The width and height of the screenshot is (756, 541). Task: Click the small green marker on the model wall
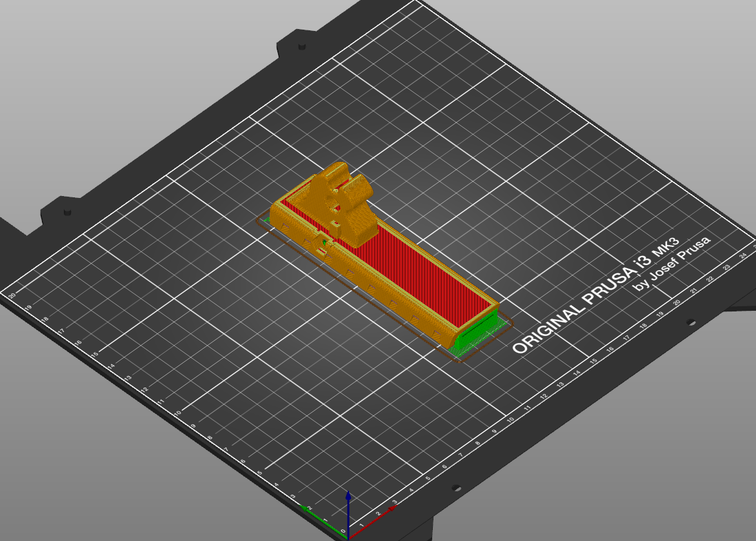pyautogui.click(x=324, y=242)
